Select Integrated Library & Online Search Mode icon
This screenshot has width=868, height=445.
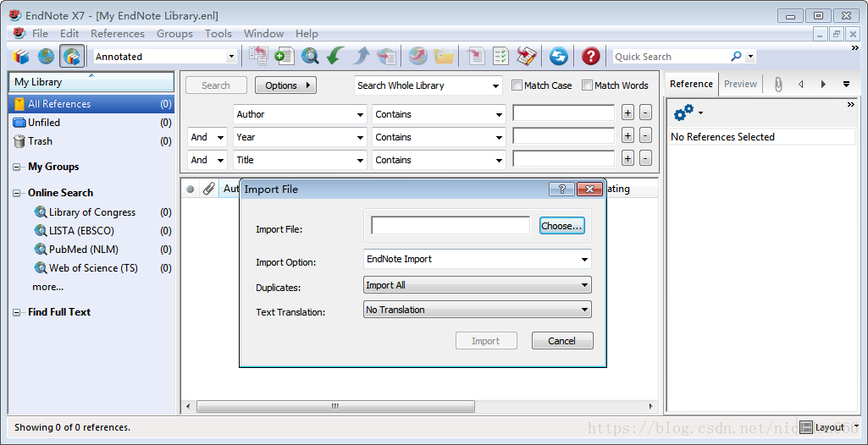pyautogui.click(x=72, y=57)
